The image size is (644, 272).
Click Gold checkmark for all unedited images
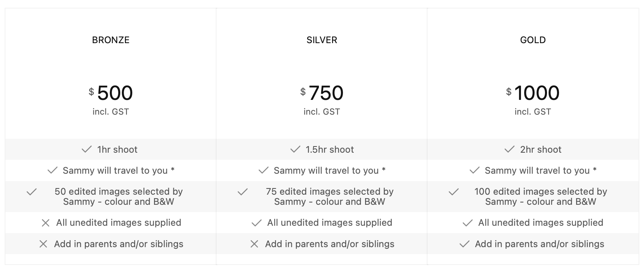click(467, 223)
